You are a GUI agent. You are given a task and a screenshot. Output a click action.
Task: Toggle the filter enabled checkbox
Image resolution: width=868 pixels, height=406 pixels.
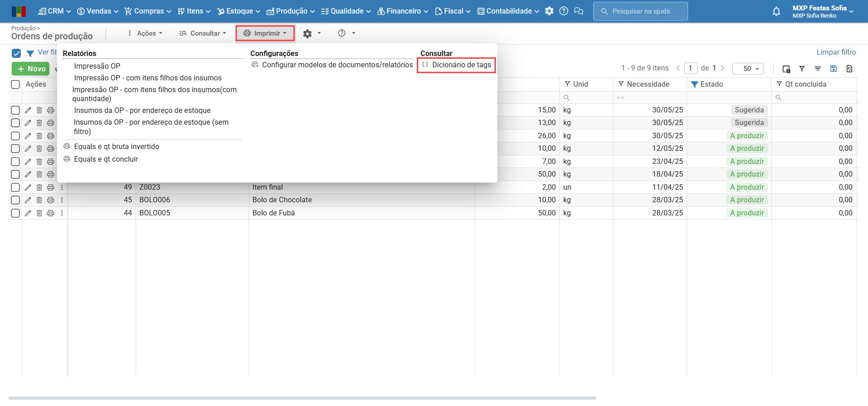16,53
